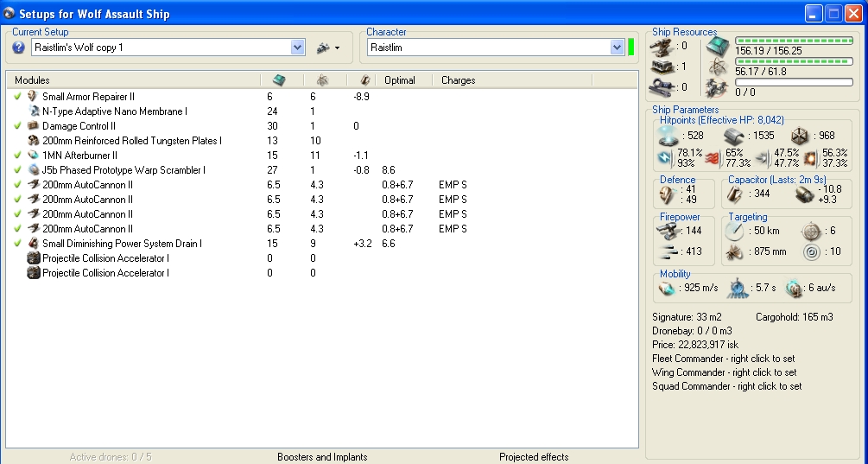Click the 1MN Afterburner II module icon
The width and height of the screenshot is (868, 464).
pyautogui.click(x=32, y=156)
